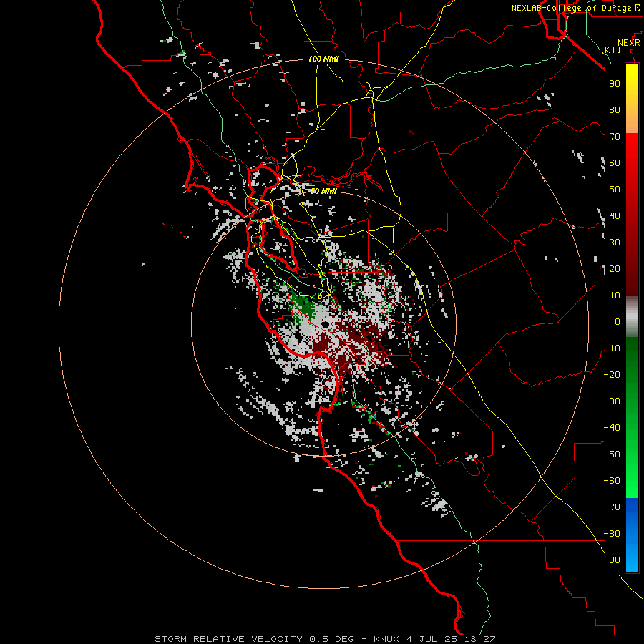Click the 4 JUL 25 date text
Viewport: 644px width, 644px height.
(x=433, y=639)
